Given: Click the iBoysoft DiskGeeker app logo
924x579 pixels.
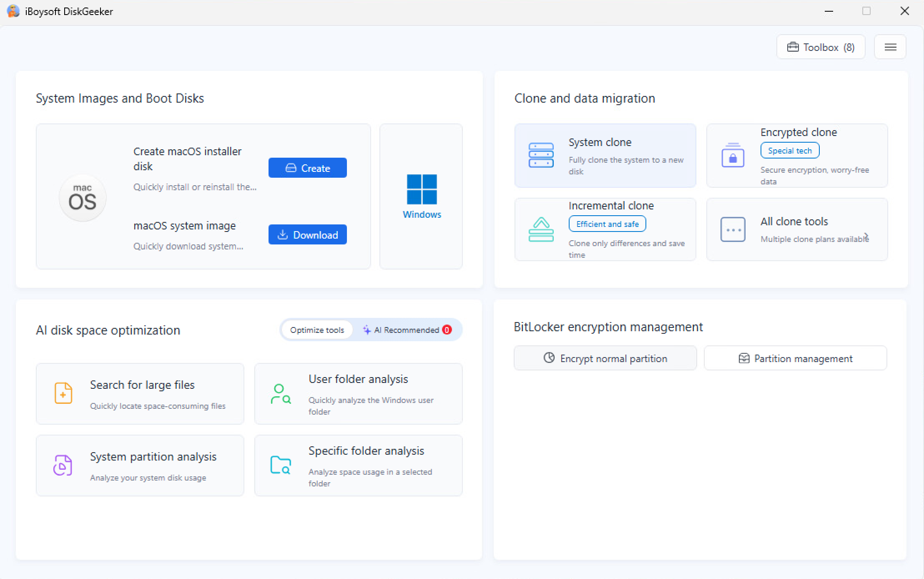Looking at the screenshot, I should click(13, 11).
